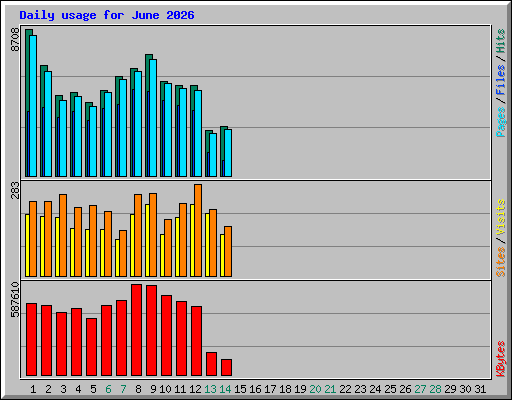Click the day 8 red KBytes bar

(x=136, y=330)
